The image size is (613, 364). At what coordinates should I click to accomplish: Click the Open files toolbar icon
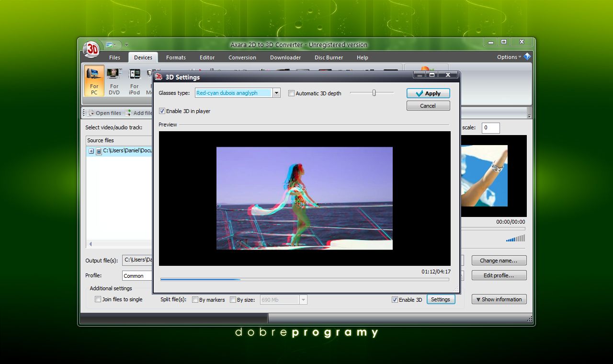[91, 113]
